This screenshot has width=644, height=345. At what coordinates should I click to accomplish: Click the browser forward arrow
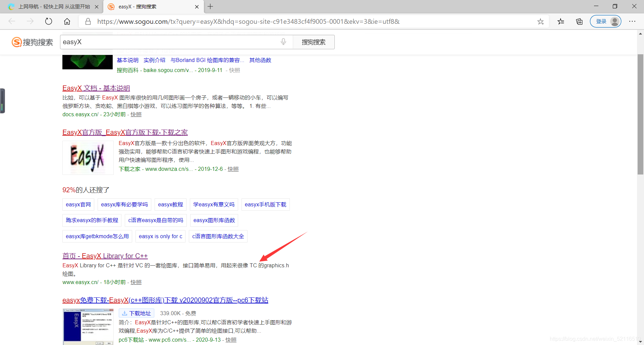coord(30,21)
